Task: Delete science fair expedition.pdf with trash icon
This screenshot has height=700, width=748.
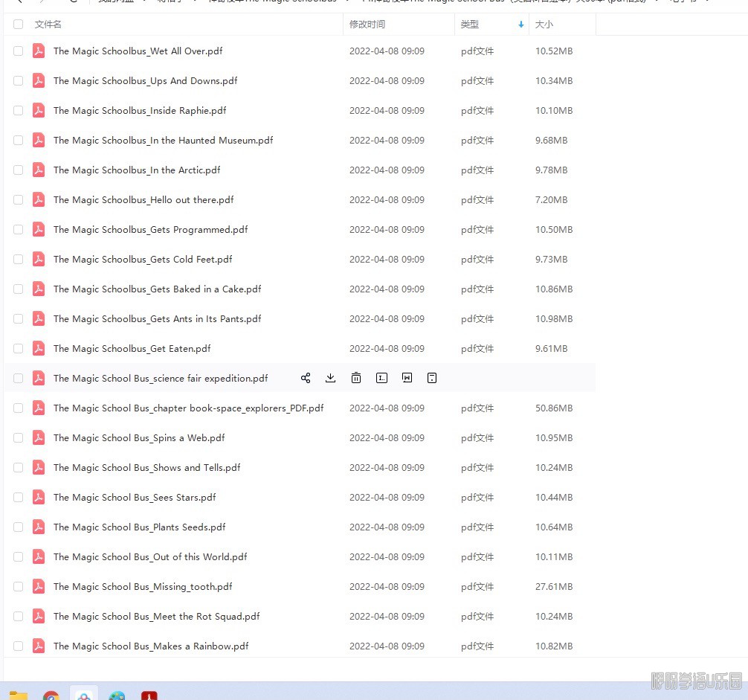Action: [x=356, y=378]
